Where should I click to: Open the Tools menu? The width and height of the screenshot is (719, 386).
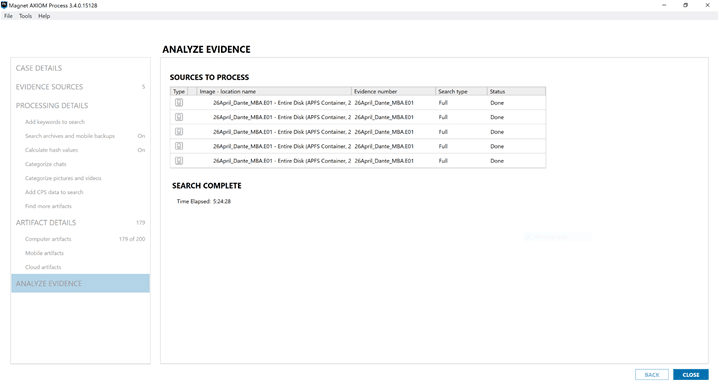25,16
